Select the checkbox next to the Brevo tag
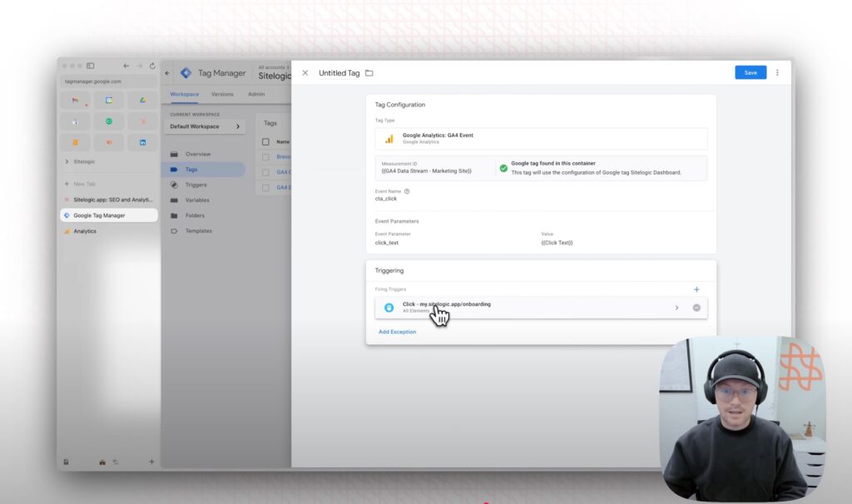 pyautogui.click(x=265, y=157)
